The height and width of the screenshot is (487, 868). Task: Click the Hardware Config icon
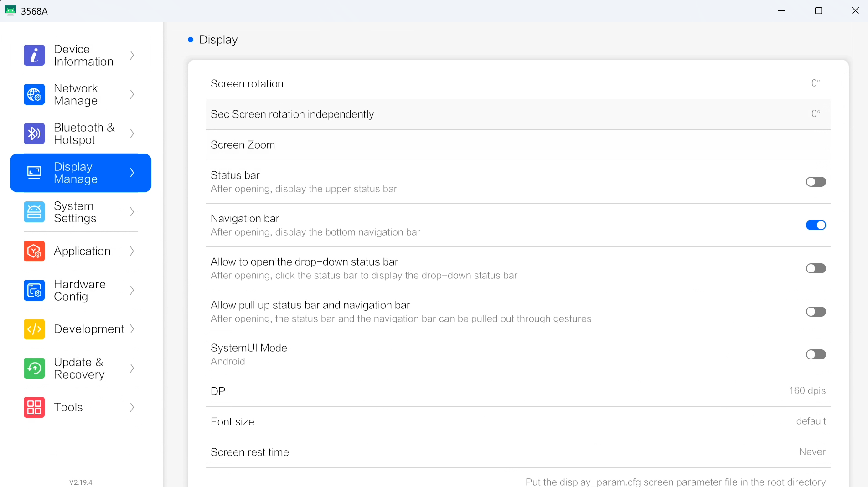(x=34, y=290)
